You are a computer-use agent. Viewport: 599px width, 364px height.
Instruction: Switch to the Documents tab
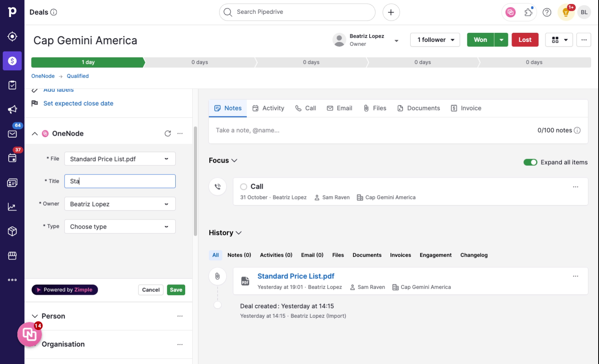419,108
